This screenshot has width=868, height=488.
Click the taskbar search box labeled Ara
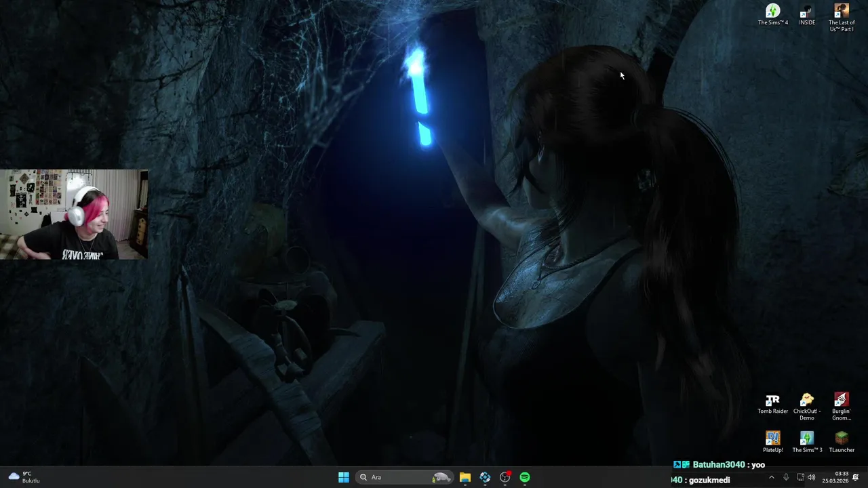[404, 477]
